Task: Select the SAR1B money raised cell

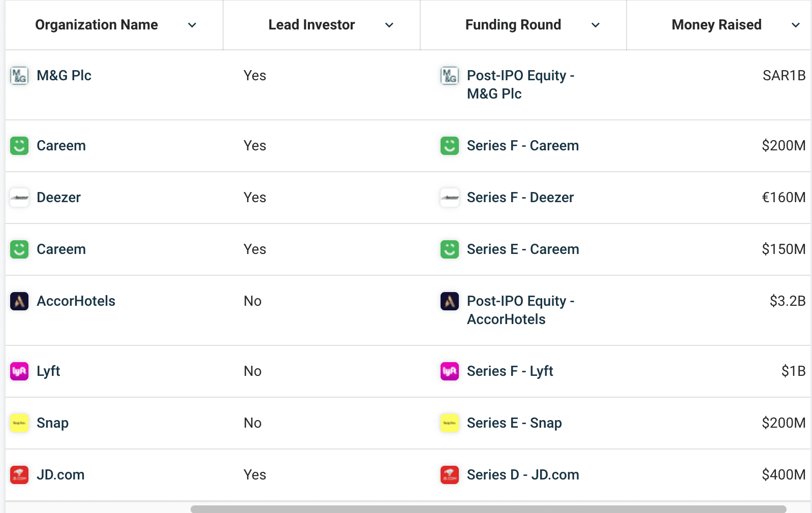Action: (x=784, y=76)
